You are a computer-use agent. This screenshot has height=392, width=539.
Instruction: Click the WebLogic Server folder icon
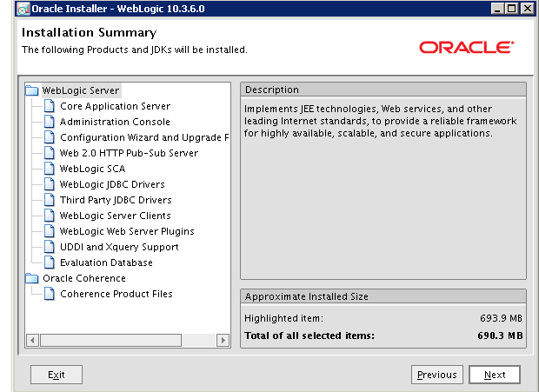pos(32,90)
